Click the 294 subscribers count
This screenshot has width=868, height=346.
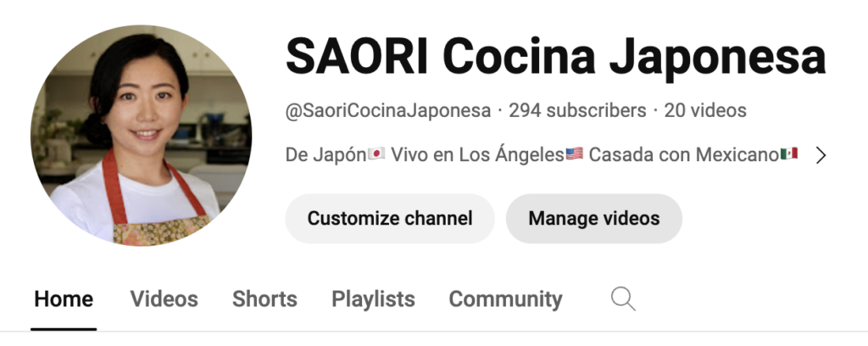[577, 111]
